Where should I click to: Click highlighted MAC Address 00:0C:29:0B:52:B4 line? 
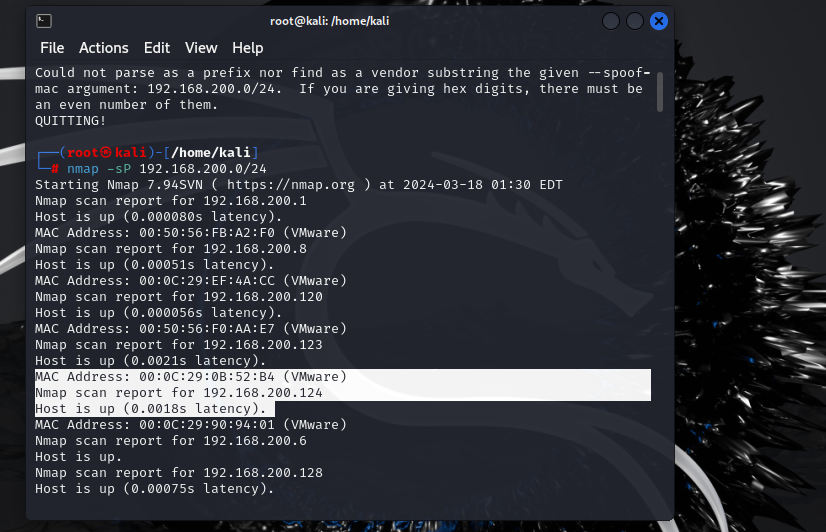click(191, 377)
